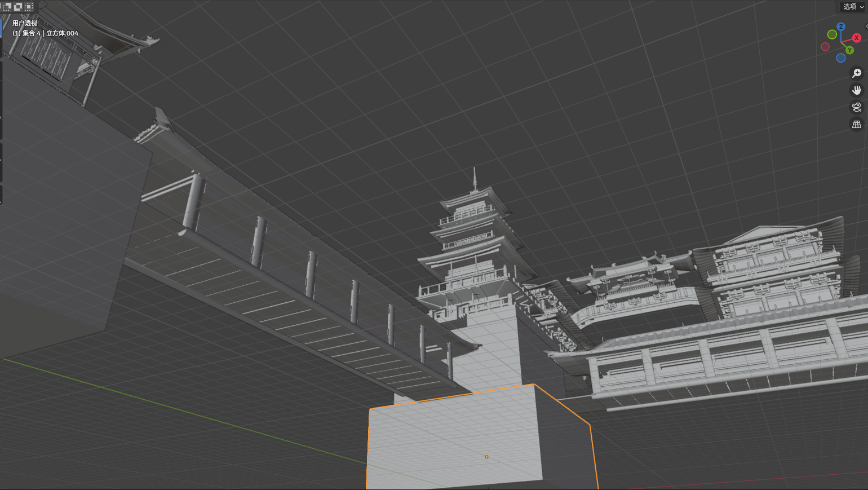Expand the sidebar using the small arrow
Image resolution: width=868 pixels, height=490 pixels.
(866, 26)
